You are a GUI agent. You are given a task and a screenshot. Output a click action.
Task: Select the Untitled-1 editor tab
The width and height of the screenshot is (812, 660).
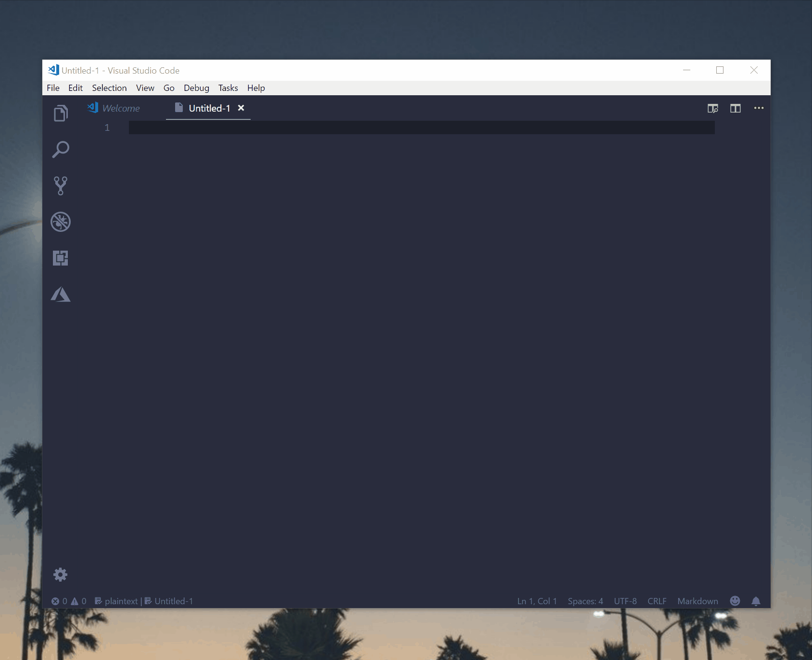pyautogui.click(x=208, y=108)
